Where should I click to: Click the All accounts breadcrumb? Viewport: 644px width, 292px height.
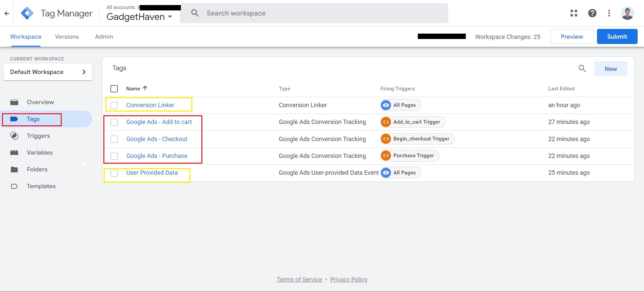(121, 7)
